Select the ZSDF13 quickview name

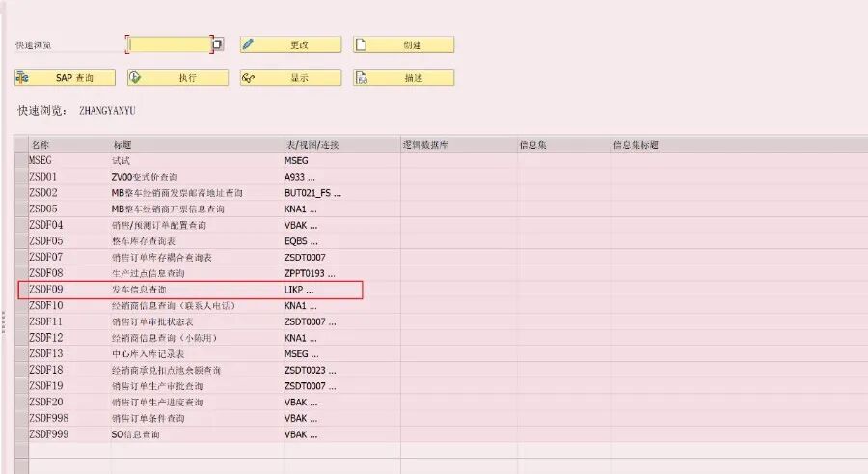45,353
